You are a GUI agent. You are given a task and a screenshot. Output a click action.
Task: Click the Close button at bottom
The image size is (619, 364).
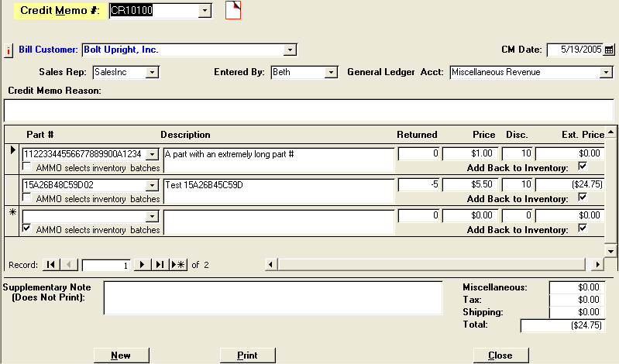coord(500,355)
